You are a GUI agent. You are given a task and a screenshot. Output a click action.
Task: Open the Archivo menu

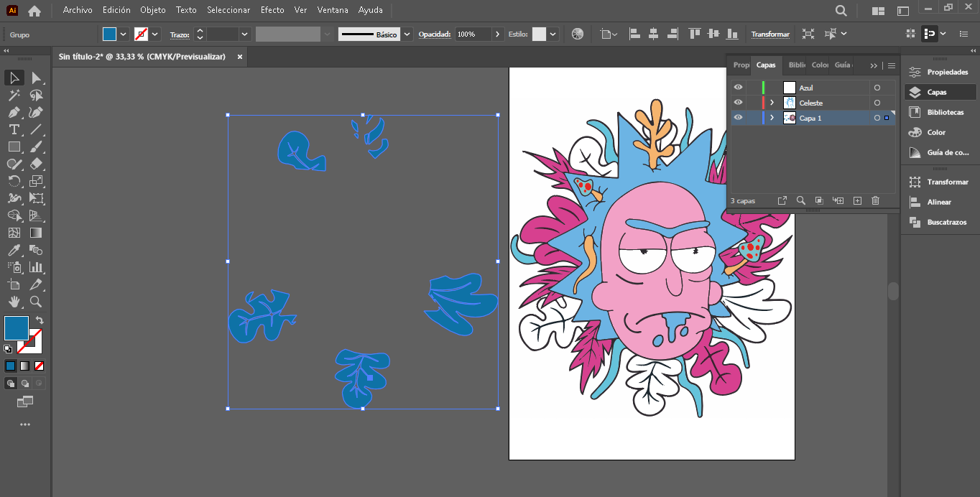(78, 10)
